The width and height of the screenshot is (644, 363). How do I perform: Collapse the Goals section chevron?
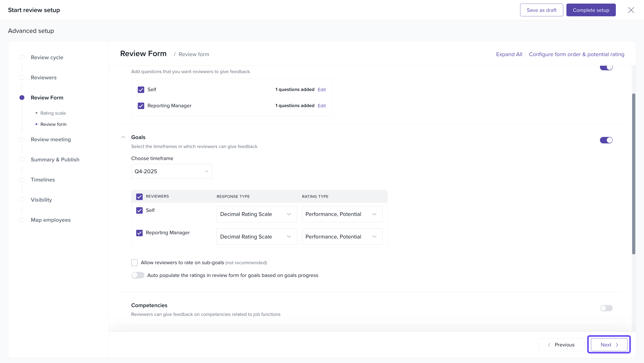(x=123, y=137)
